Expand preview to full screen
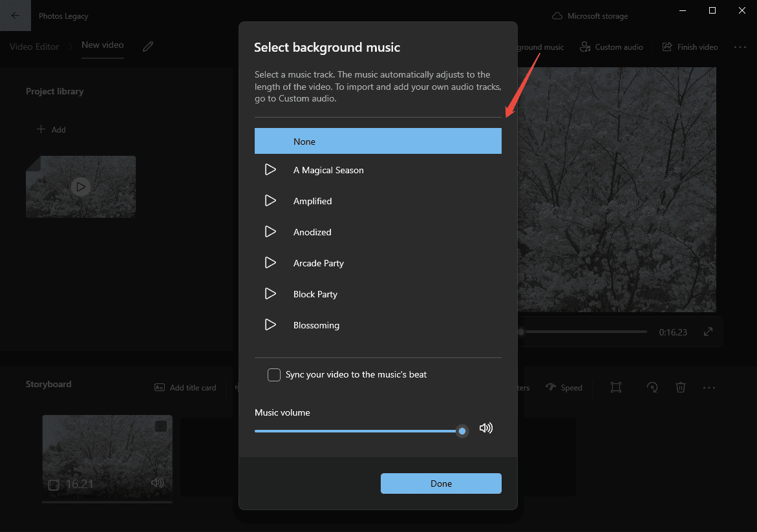Image resolution: width=757 pixels, height=532 pixels. (709, 332)
